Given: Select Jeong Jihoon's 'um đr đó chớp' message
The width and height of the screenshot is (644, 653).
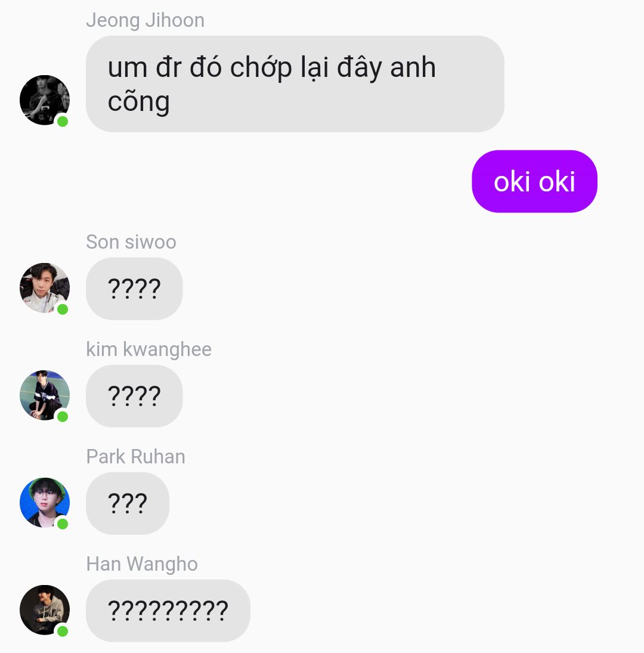Looking at the screenshot, I should [295, 83].
